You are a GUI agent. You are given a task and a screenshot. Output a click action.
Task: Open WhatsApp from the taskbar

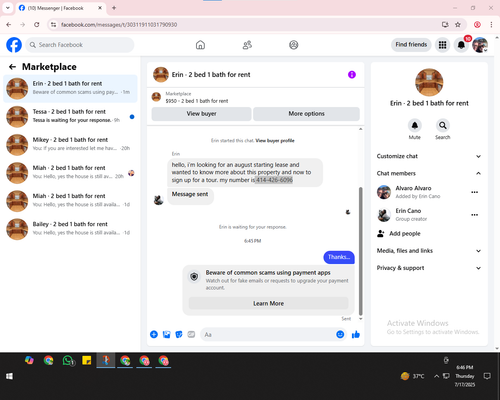coord(68,361)
